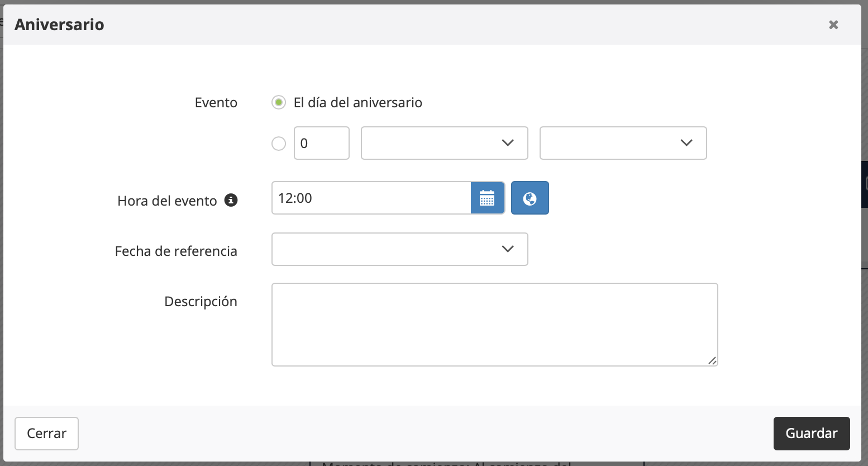Click the info icon beside Hora del evento
Image resolution: width=868 pixels, height=466 pixels.
pyautogui.click(x=231, y=200)
